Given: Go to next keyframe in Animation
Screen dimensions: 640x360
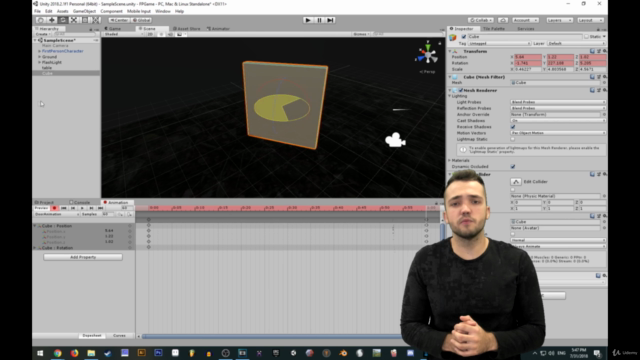Looking at the screenshot, I should pos(91,208).
